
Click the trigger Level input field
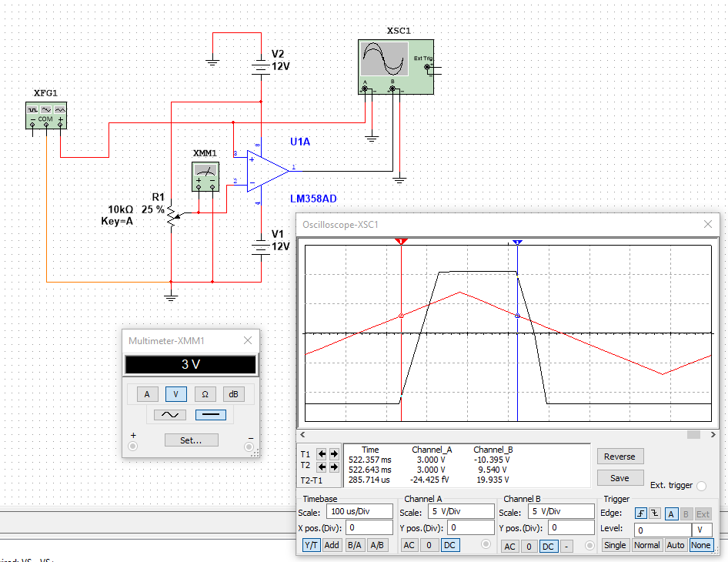pyautogui.click(x=662, y=530)
